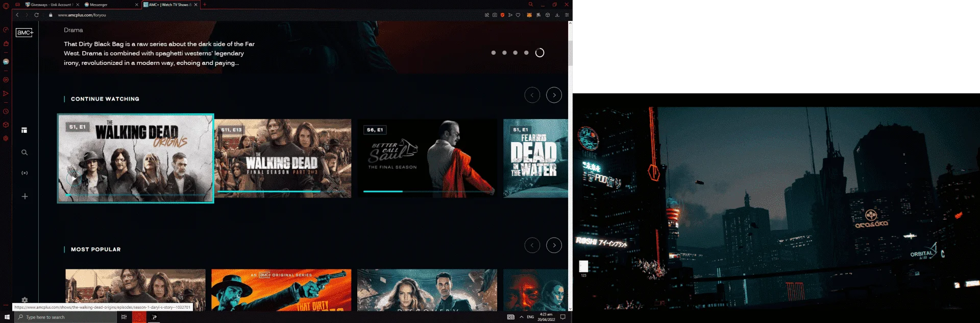Open the MetaMask fox extension
The height and width of the screenshot is (323, 980).
pos(529,15)
